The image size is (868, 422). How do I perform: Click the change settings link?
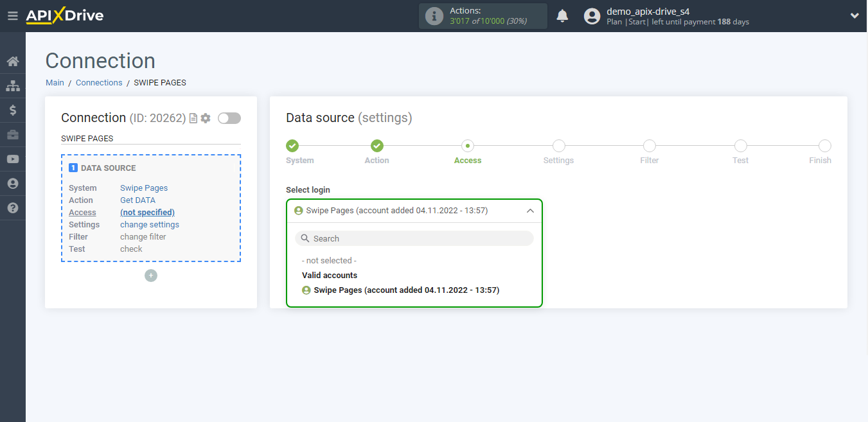pyautogui.click(x=150, y=225)
